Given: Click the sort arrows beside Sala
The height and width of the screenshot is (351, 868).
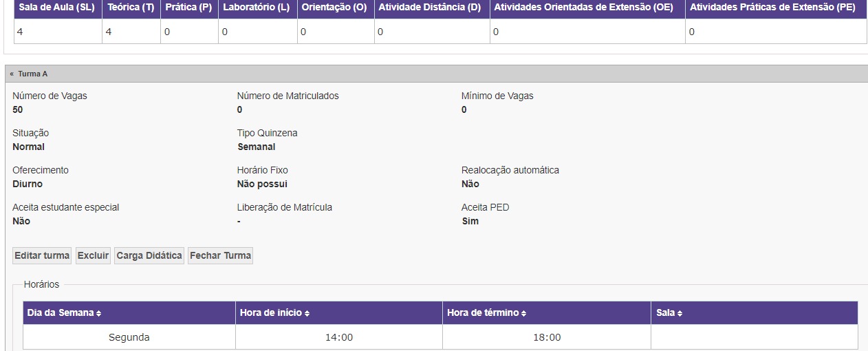Looking at the screenshot, I should coord(680,313).
